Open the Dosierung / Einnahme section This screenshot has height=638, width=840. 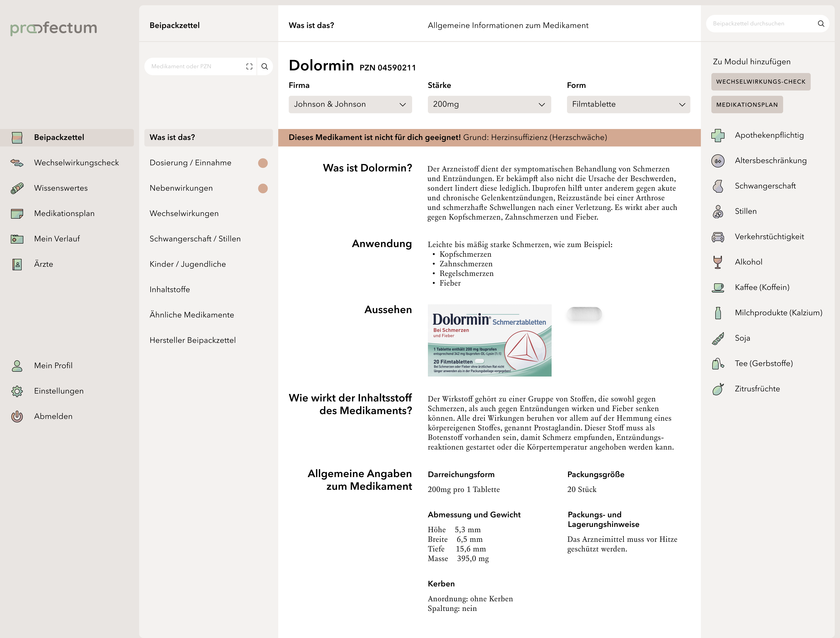point(190,163)
